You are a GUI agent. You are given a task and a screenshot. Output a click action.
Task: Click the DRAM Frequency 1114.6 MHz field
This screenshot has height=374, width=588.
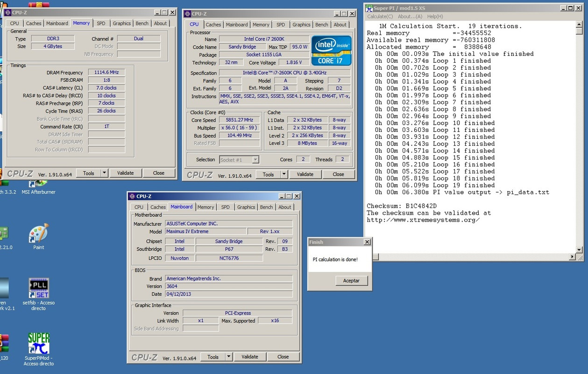(106, 72)
